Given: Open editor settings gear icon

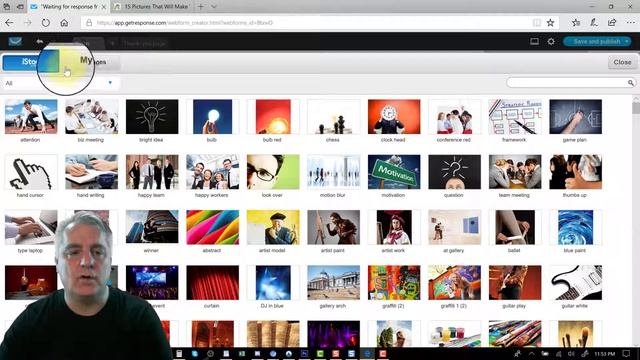Looking at the screenshot, I should [551, 41].
